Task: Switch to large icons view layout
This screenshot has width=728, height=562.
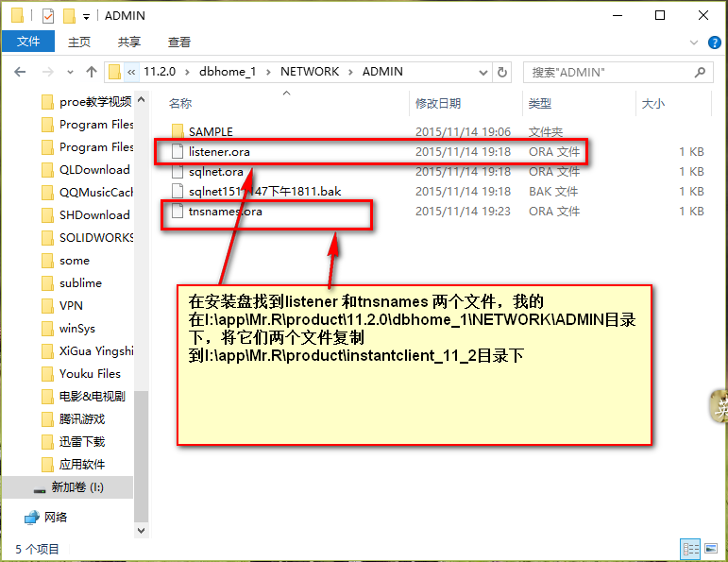Action: (x=711, y=549)
